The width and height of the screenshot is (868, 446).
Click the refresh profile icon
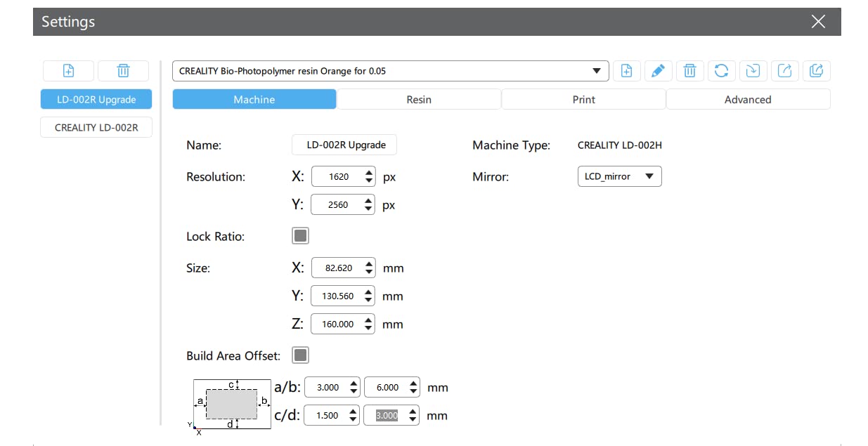click(x=721, y=70)
